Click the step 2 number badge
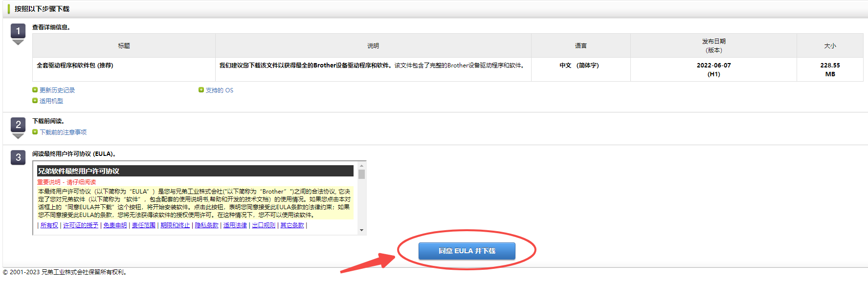The height and width of the screenshot is (283, 868). tap(18, 125)
